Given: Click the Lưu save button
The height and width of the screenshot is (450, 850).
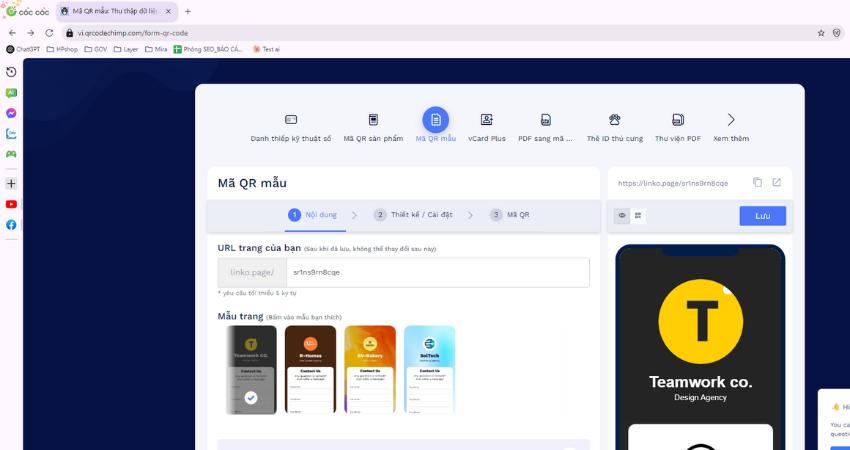Looking at the screenshot, I should click(762, 216).
